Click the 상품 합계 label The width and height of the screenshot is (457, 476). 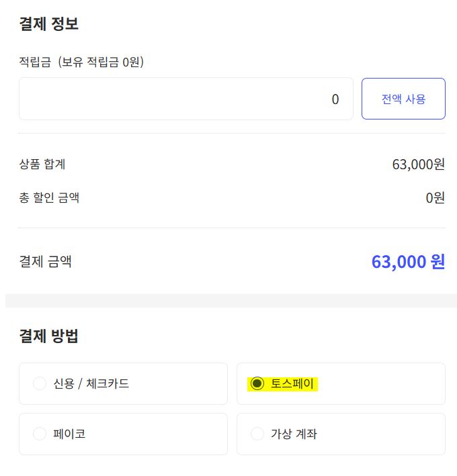(x=42, y=164)
